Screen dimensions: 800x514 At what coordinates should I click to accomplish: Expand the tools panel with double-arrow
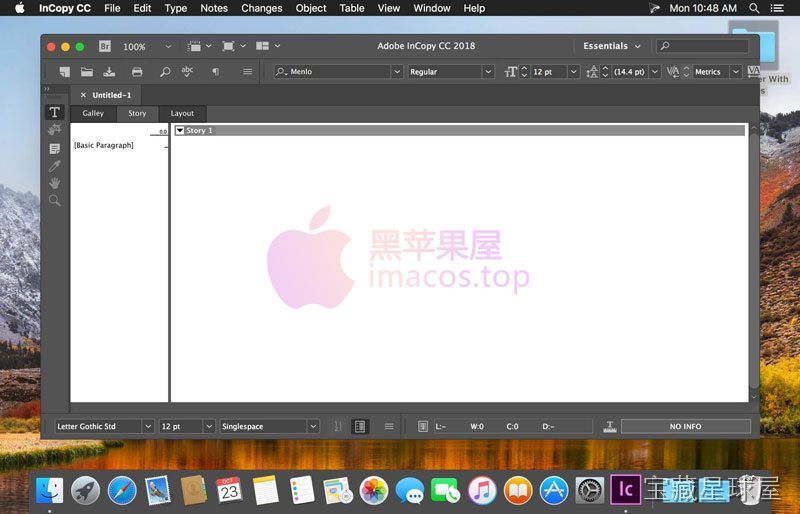coord(46,89)
